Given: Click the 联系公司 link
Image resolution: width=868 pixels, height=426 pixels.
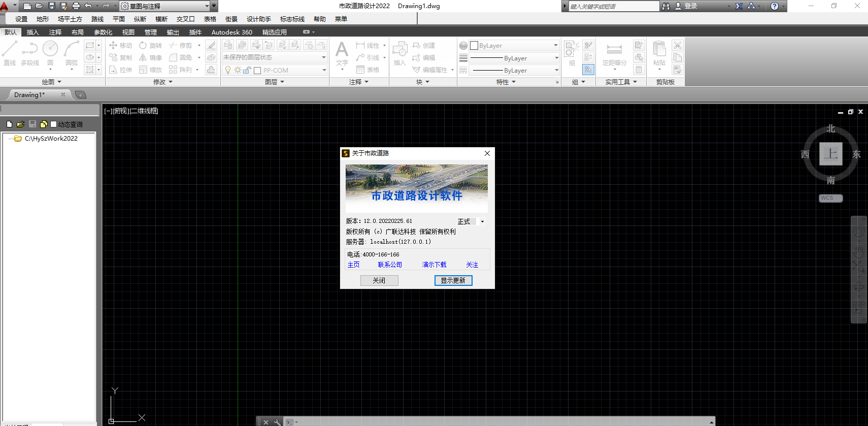Looking at the screenshot, I should pyautogui.click(x=390, y=265).
